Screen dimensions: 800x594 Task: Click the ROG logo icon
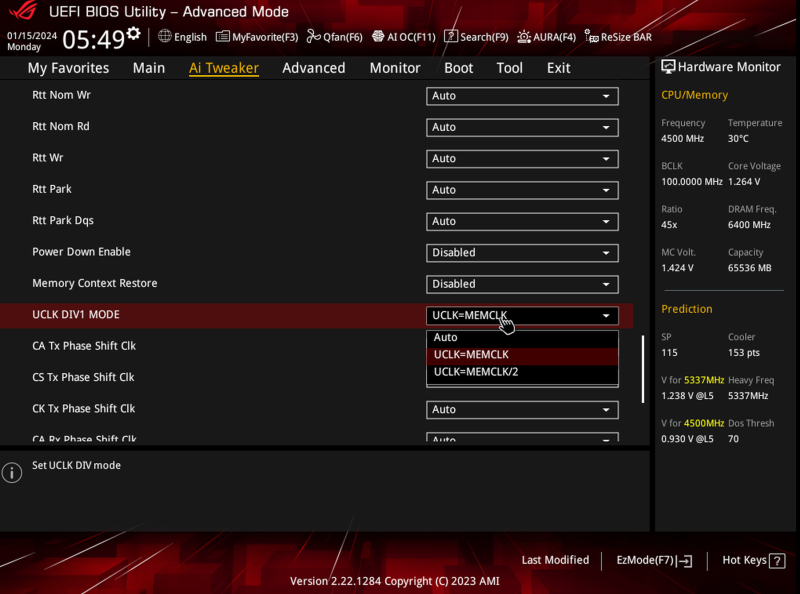(23, 10)
